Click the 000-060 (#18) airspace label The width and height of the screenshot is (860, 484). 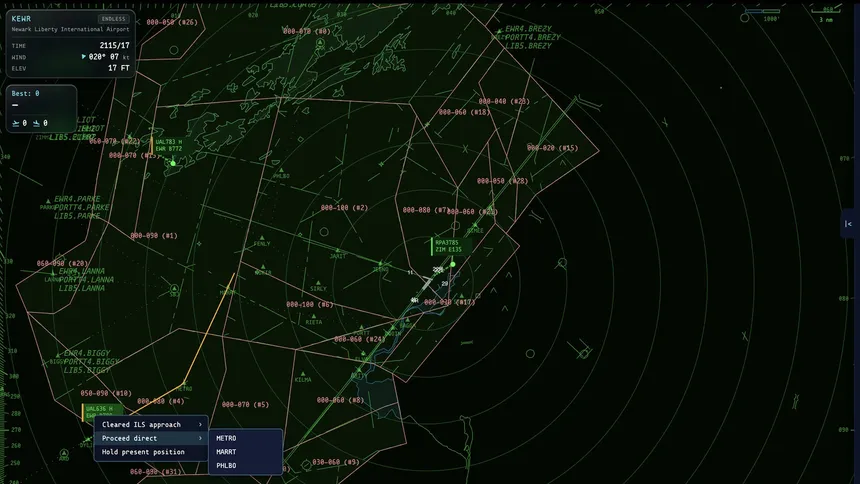click(464, 112)
